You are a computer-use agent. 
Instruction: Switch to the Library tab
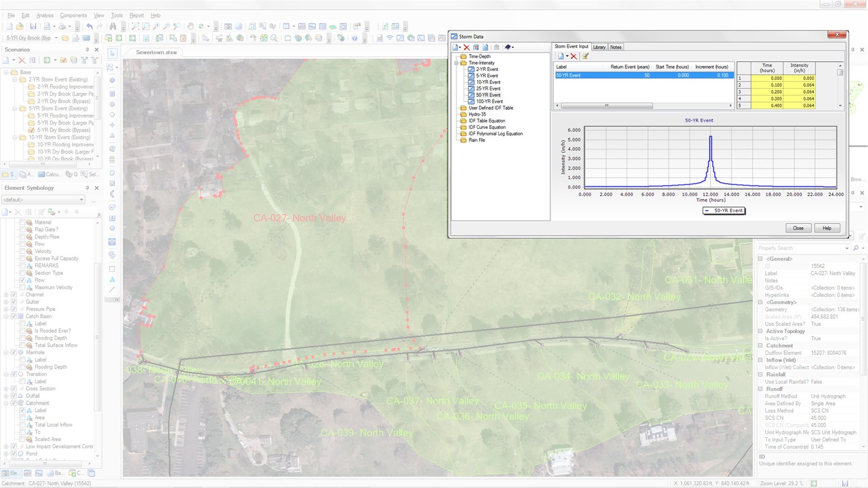(599, 47)
